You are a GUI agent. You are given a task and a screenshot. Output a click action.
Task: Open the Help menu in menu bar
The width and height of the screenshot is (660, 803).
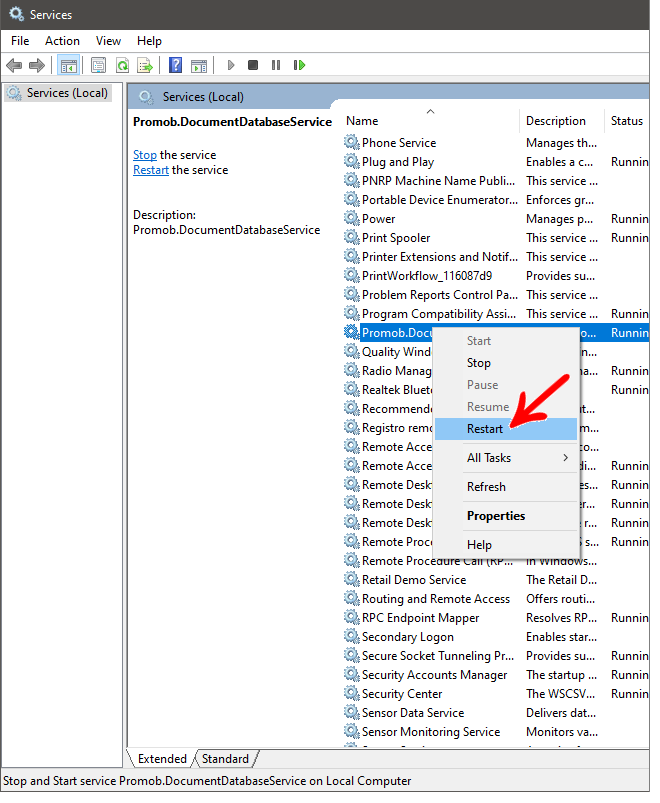(149, 41)
